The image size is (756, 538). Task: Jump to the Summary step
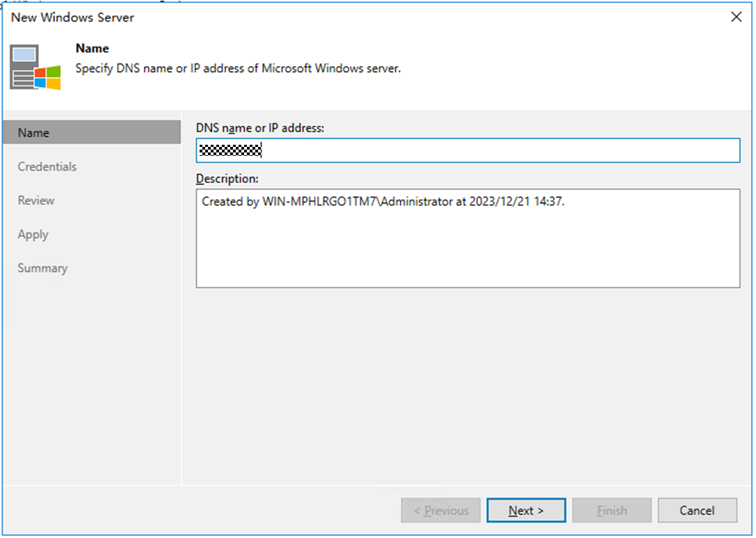pos(42,268)
